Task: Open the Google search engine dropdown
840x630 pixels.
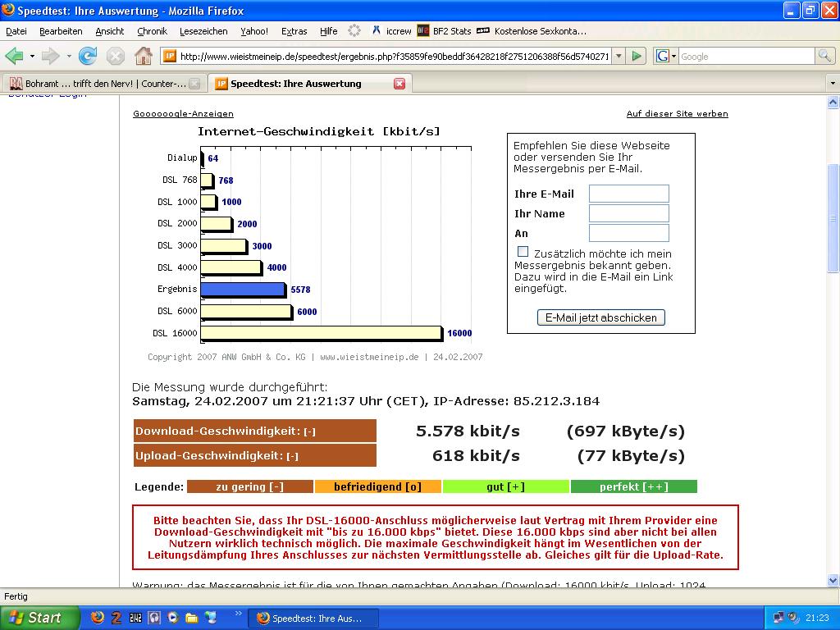Action: coord(666,56)
